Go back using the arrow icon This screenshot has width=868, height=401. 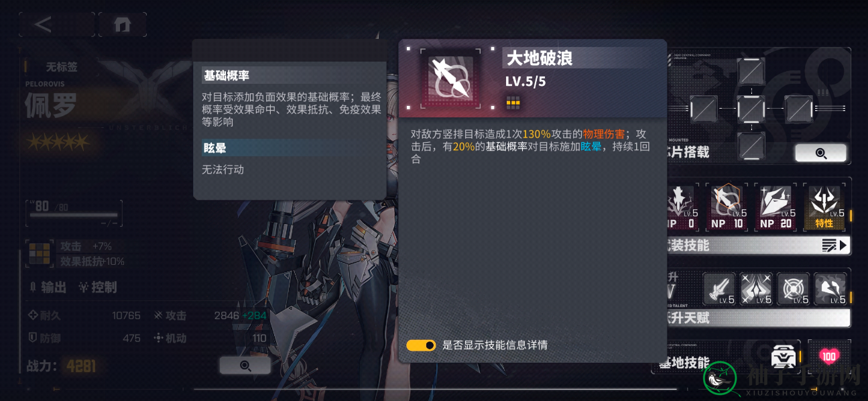click(x=48, y=24)
